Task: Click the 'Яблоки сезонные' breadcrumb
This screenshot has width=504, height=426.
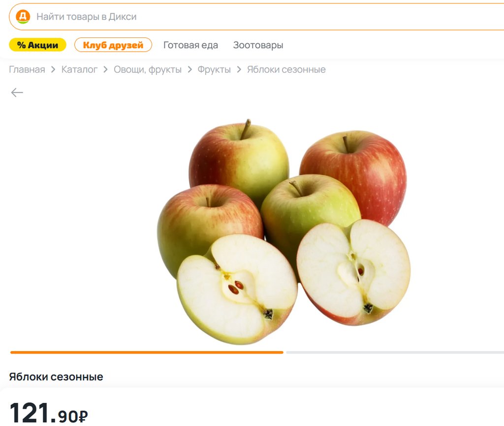Action: 286,69
